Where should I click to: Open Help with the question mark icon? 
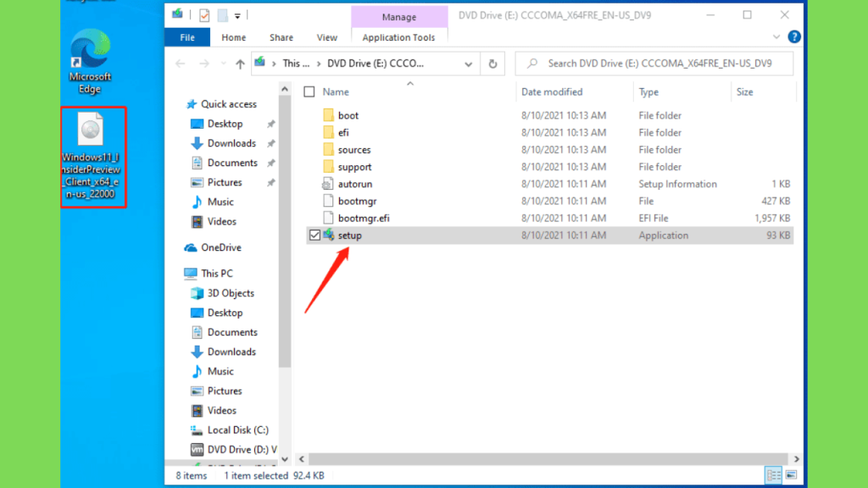click(793, 37)
